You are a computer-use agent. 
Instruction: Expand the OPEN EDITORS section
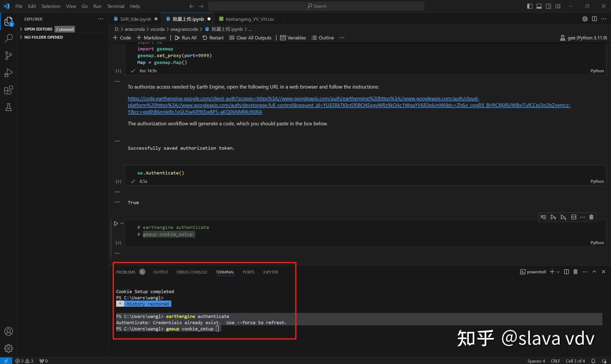38,29
